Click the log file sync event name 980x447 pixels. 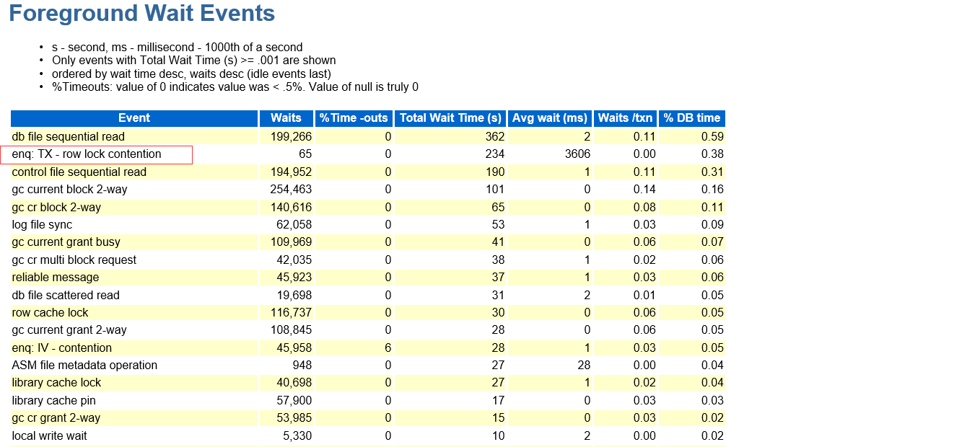tap(42, 225)
